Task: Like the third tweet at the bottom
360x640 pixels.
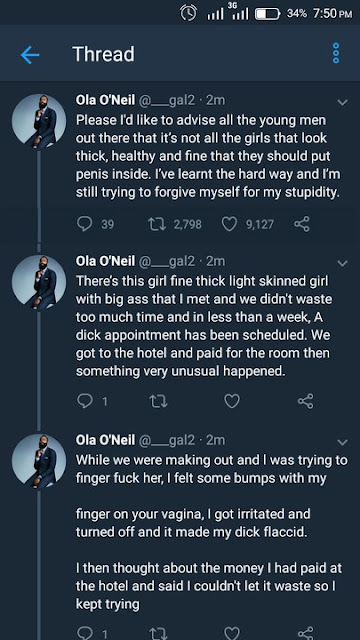Action: point(232,634)
